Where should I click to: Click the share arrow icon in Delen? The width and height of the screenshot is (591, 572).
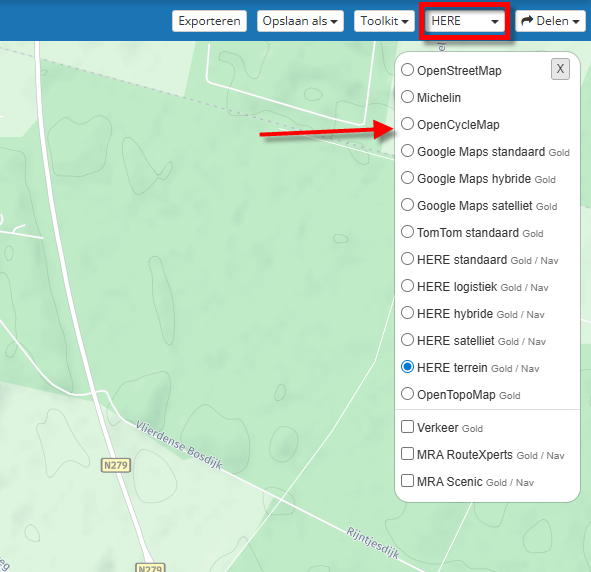pos(527,21)
